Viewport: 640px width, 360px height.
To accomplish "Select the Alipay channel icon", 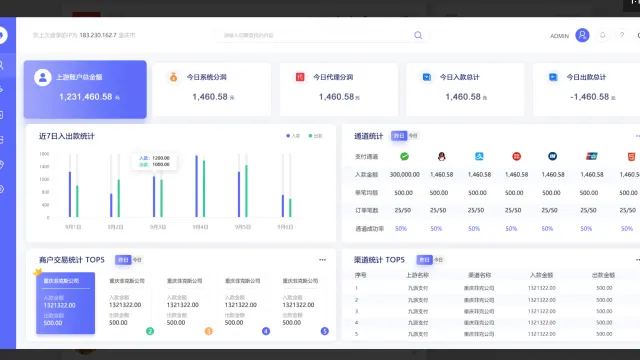I will point(479,156).
